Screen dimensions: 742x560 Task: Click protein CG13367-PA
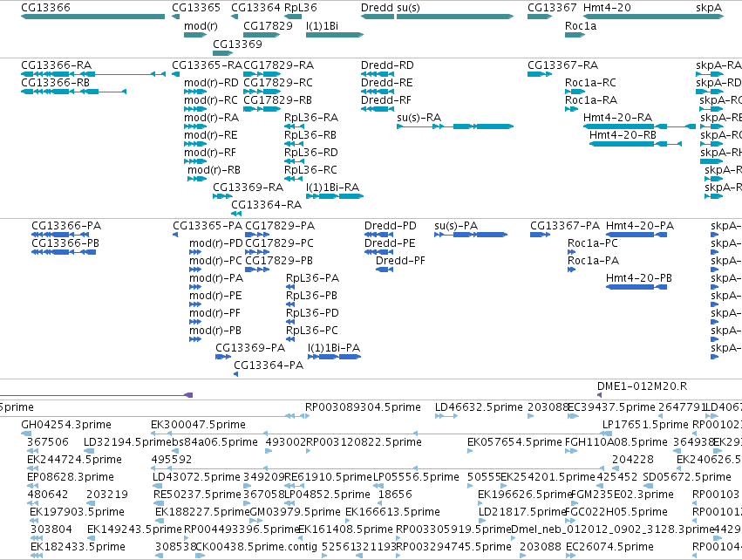[x=540, y=235]
